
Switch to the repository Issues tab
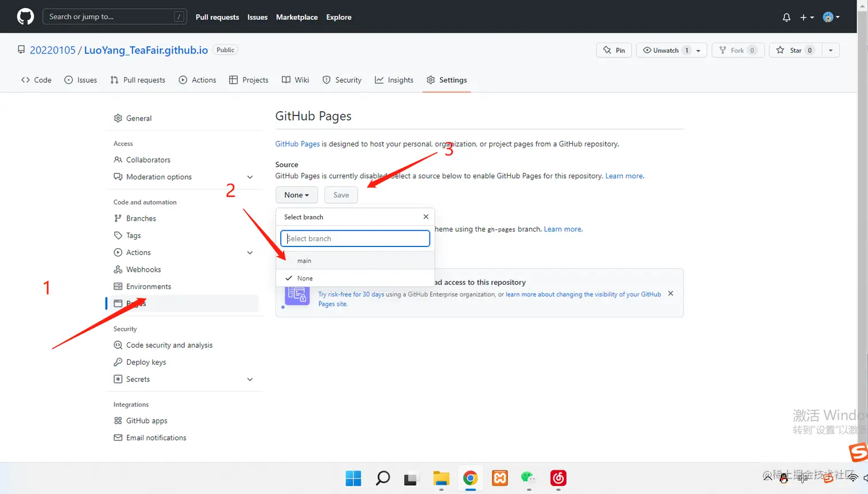pos(80,80)
